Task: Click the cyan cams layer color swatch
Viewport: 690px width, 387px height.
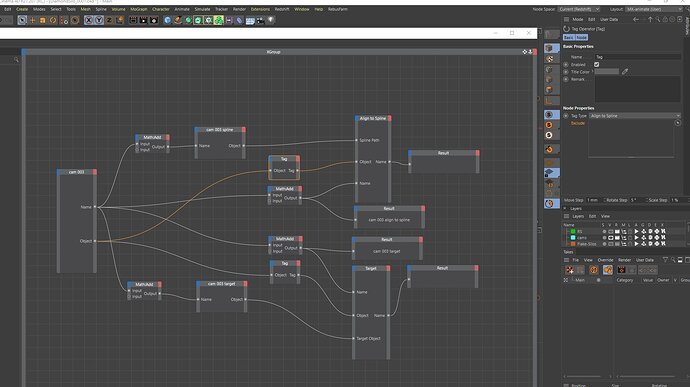Action: (x=573, y=238)
